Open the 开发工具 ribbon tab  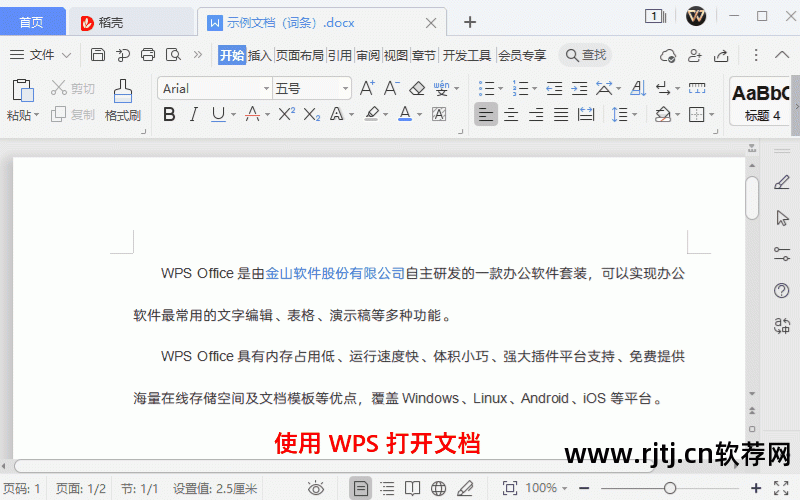[x=467, y=55]
